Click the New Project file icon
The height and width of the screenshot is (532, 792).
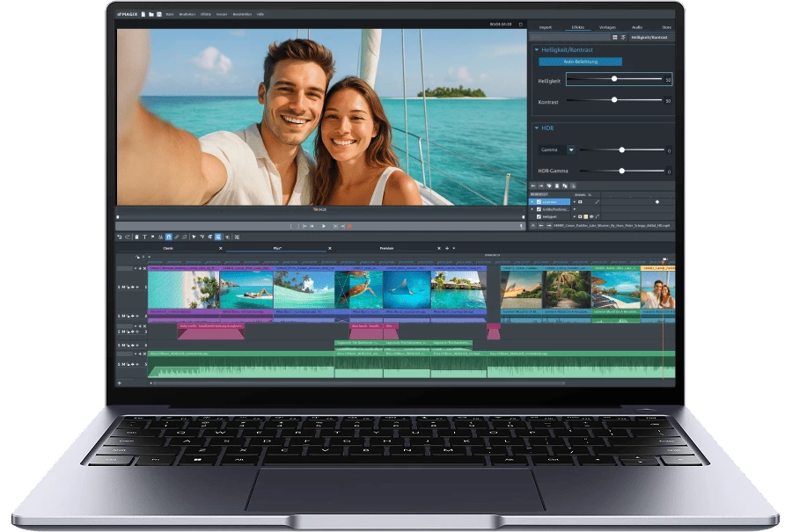[x=142, y=15]
